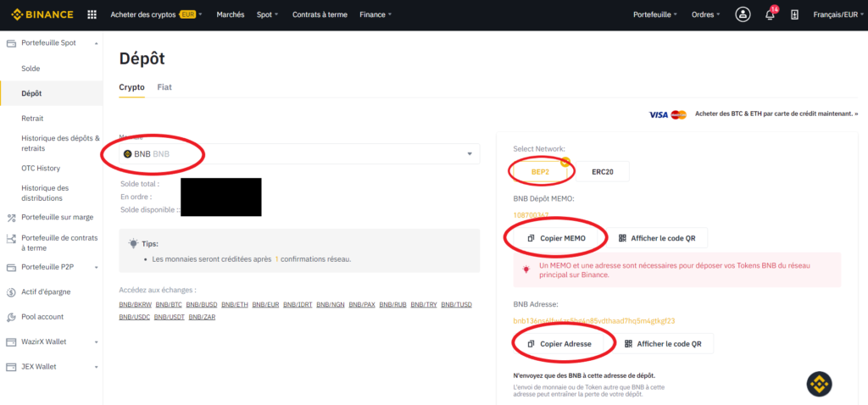
Task: Click the MEMO number 108700367
Action: 531,215
